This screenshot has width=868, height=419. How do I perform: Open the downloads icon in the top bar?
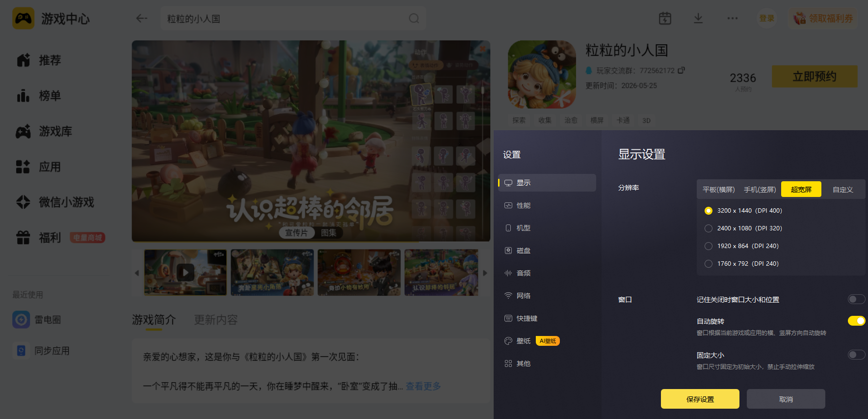click(698, 19)
